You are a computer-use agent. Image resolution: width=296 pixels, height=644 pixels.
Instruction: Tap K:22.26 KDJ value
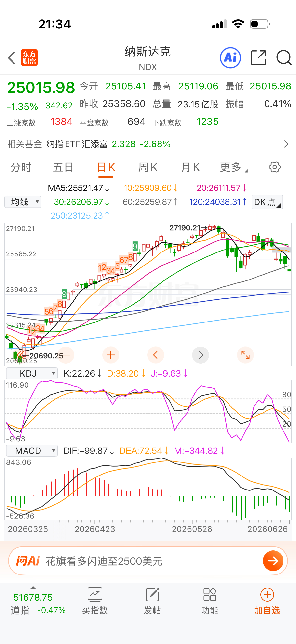click(x=83, y=373)
